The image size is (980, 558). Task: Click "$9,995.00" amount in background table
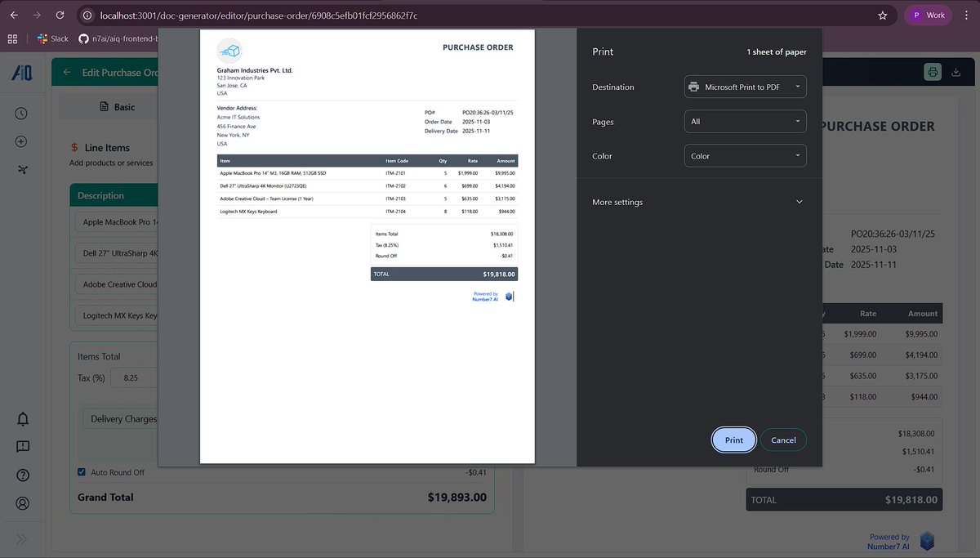(x=921, y=334)
